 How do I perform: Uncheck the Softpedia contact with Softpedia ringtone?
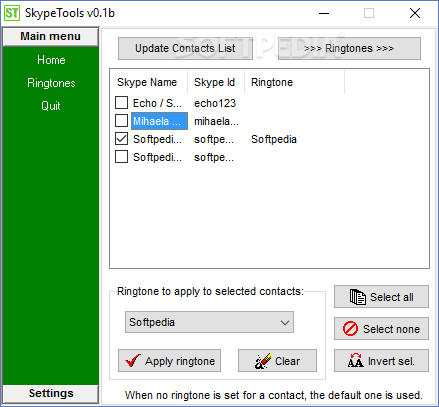121,139
